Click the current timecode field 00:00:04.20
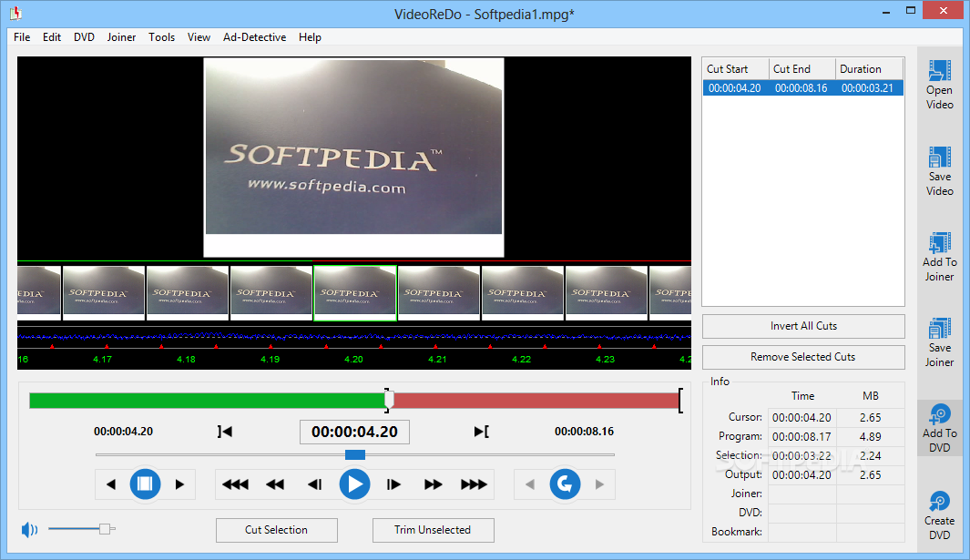Image resolution: width=970 pixels, height=560 pixels. [354, 432]
